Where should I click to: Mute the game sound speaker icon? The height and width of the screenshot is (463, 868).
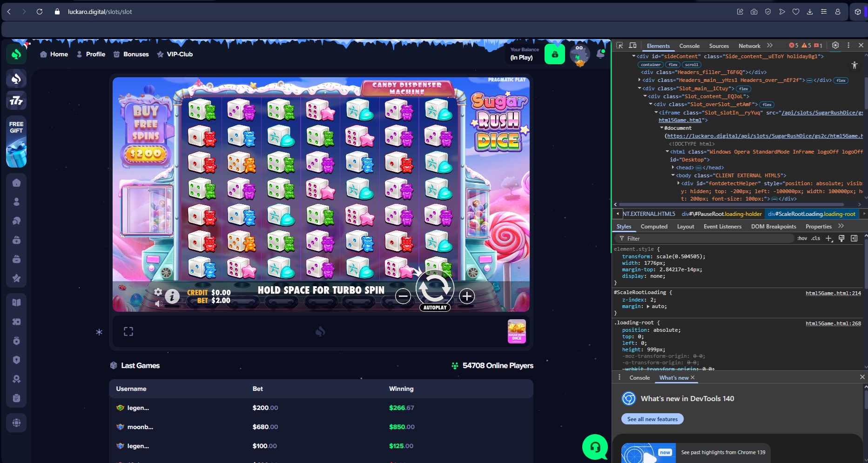click(x=158, y=303)
